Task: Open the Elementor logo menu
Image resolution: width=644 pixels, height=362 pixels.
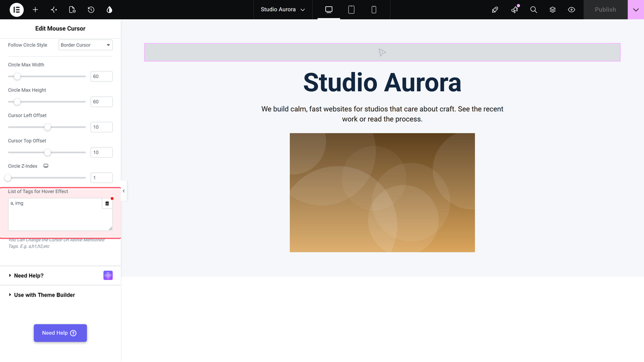Action: tap(16, 10)
